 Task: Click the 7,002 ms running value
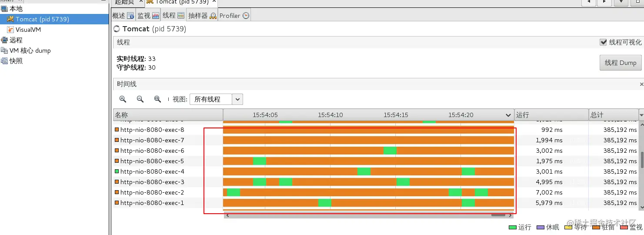point(550,192)
